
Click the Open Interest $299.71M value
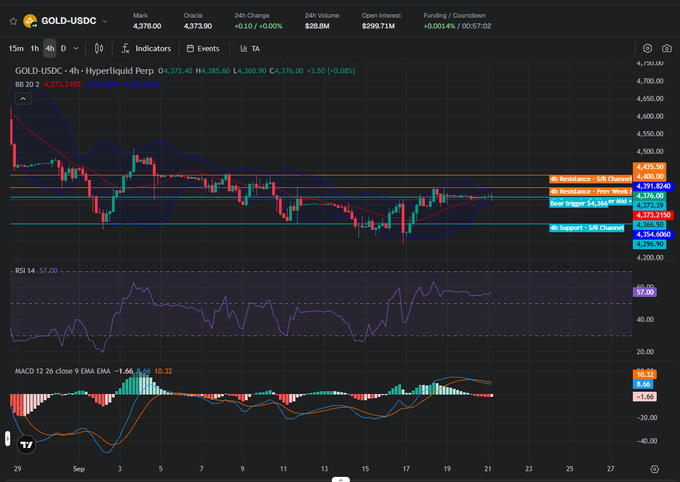pos(378,26)
